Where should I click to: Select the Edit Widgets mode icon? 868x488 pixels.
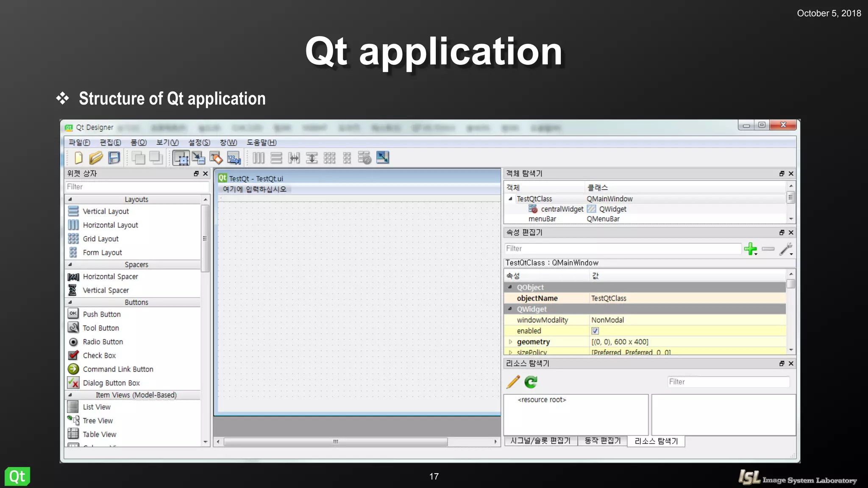(x=181, y=158)
